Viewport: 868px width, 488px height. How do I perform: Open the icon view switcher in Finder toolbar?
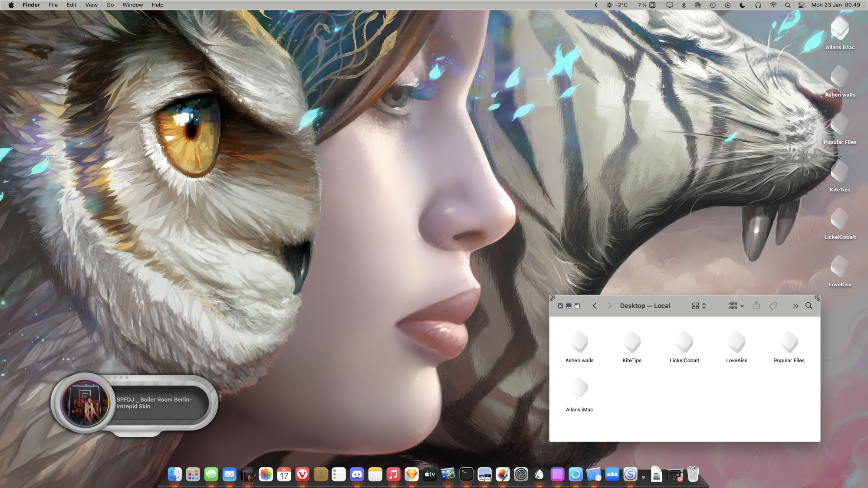(699, 306)
